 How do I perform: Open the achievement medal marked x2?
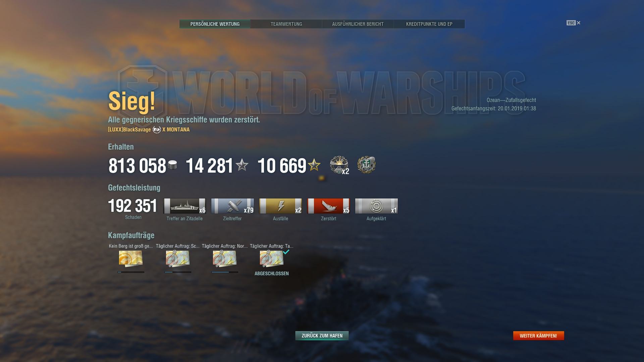pos(339,165)
